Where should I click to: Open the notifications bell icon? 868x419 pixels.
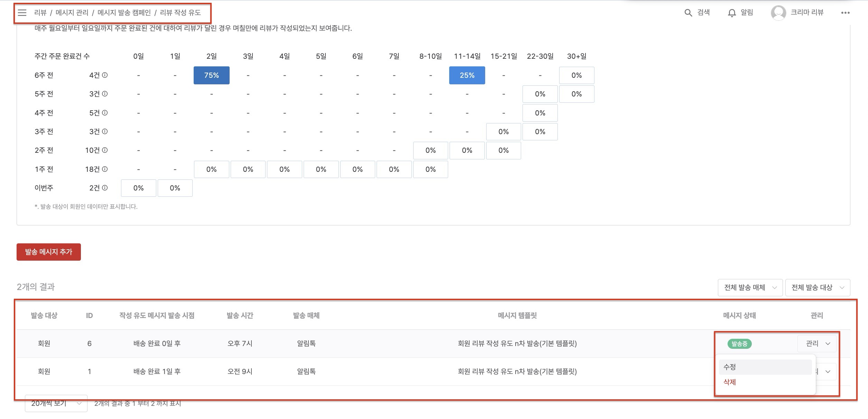coord(732,13)
